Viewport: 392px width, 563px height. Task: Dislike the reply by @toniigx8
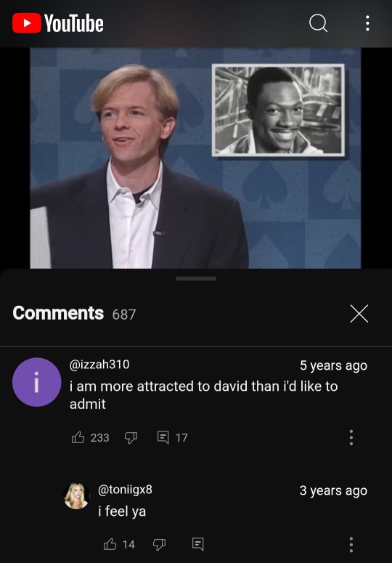click(159, 544)
